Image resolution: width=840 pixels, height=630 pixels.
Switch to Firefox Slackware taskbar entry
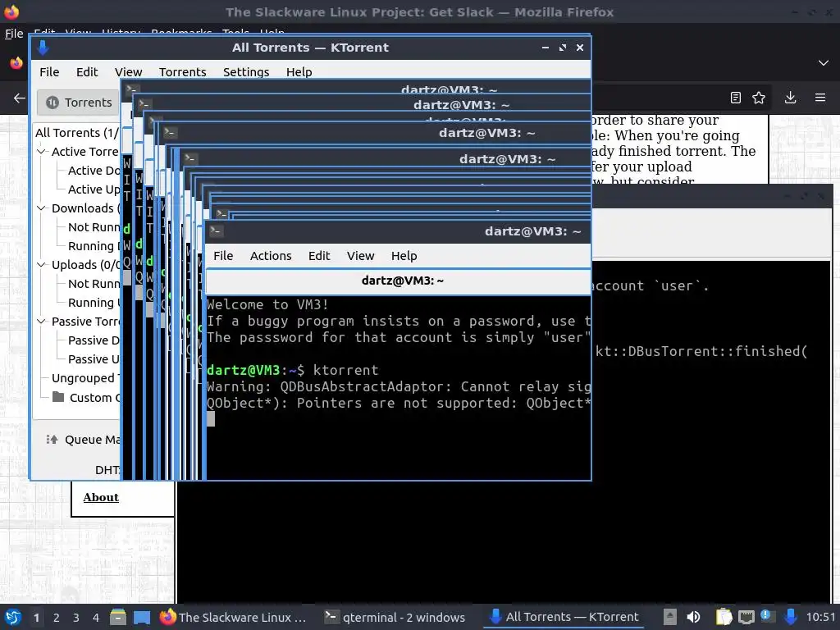tap(234, 617)
